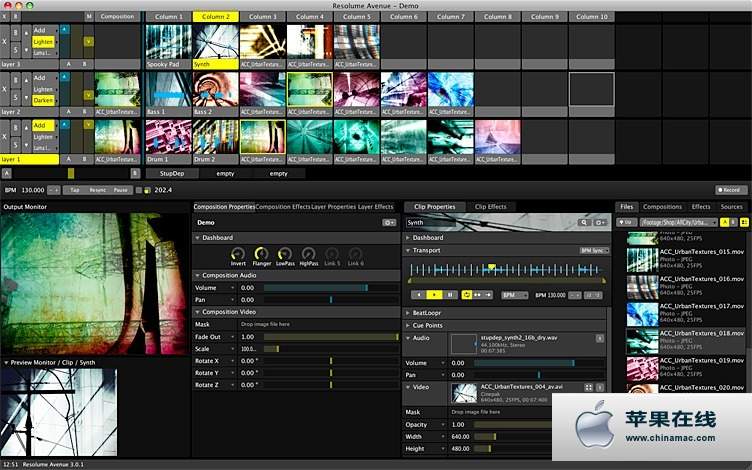Toggle Bypass B on layer 3
The width and height of the screenshot is (752, 470).
pos(15,33)
